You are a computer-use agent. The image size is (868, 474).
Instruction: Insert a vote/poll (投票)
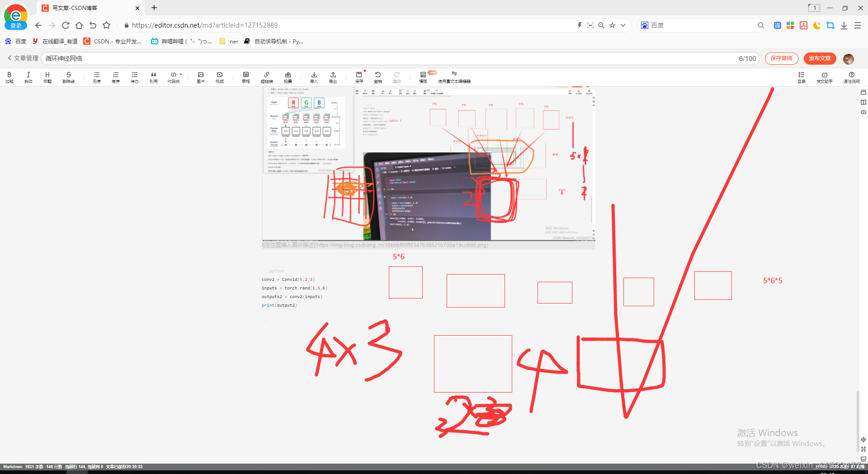(288, 77)
